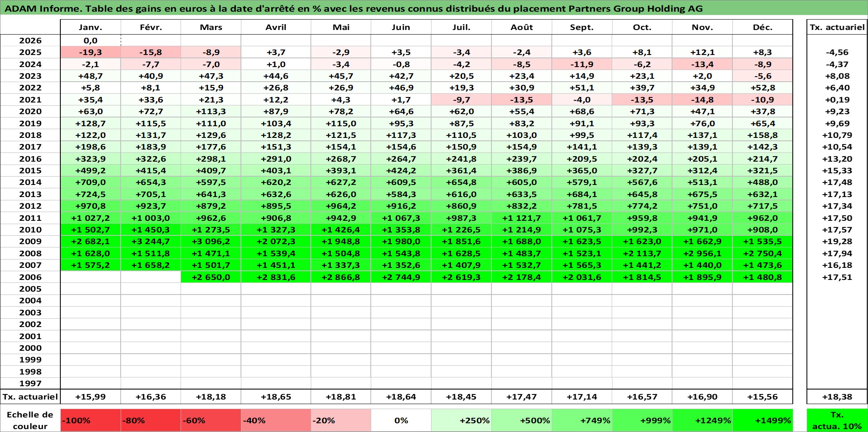The image size is (868, 432).
Task: Click the +323,9 cell in 2016
Action: tap(90, 159)
